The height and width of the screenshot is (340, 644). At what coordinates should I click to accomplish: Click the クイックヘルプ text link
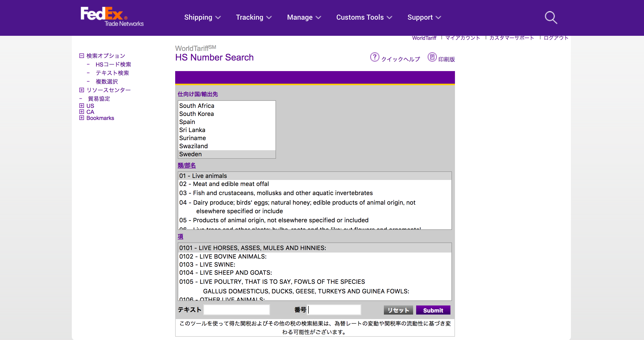(401, 59)
